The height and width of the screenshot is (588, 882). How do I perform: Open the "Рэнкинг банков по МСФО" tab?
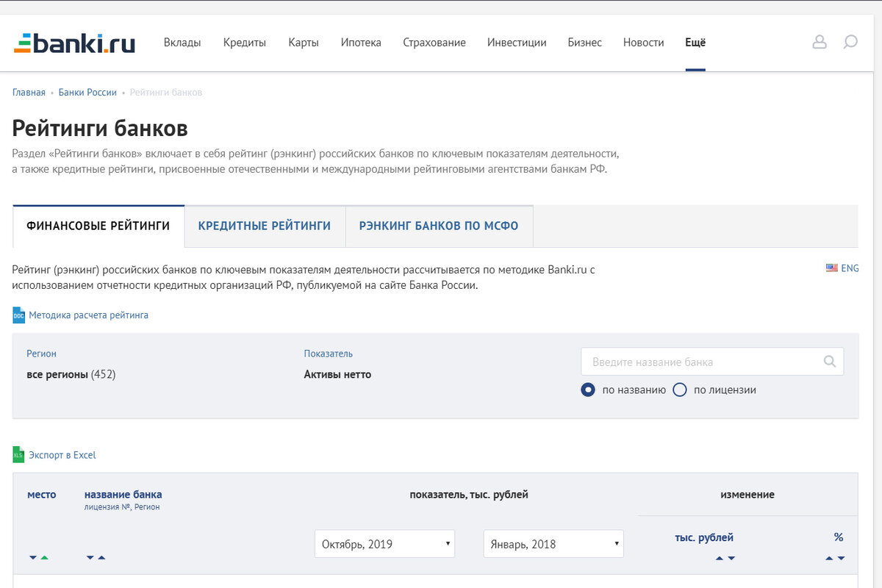tap(439, 226)
